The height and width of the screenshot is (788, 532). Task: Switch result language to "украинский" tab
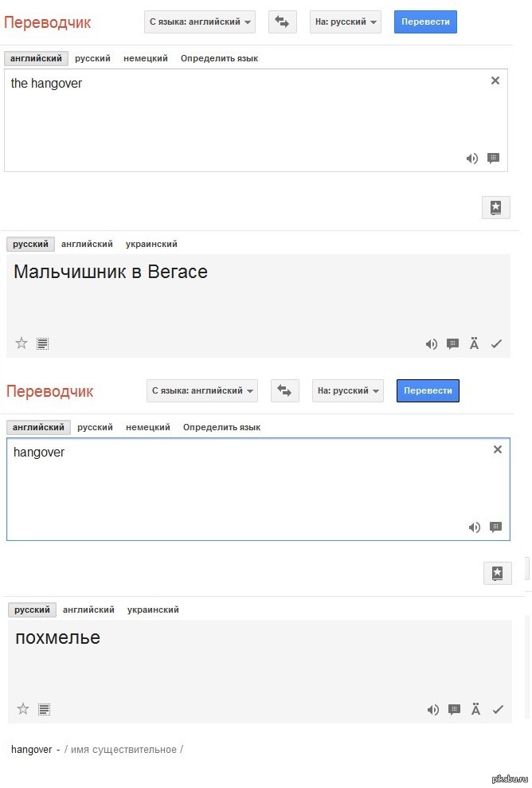[x=151, y=243]
